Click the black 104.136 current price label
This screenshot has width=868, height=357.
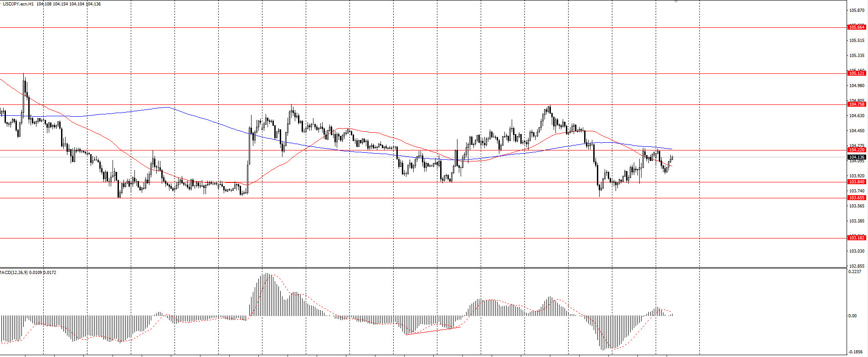(856, 157)
